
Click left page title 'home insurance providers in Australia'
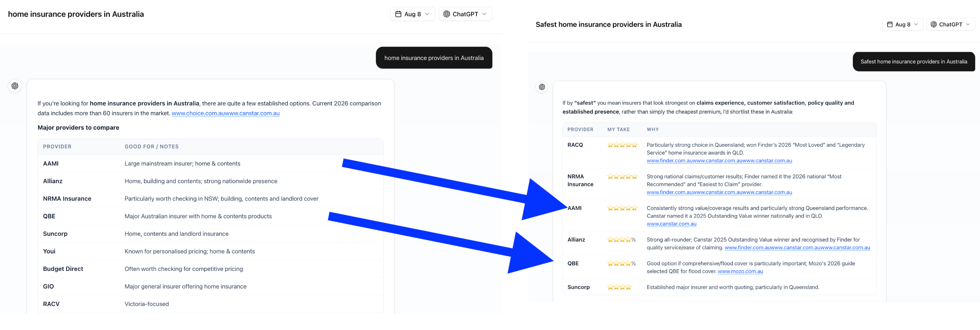coord(76,14)
